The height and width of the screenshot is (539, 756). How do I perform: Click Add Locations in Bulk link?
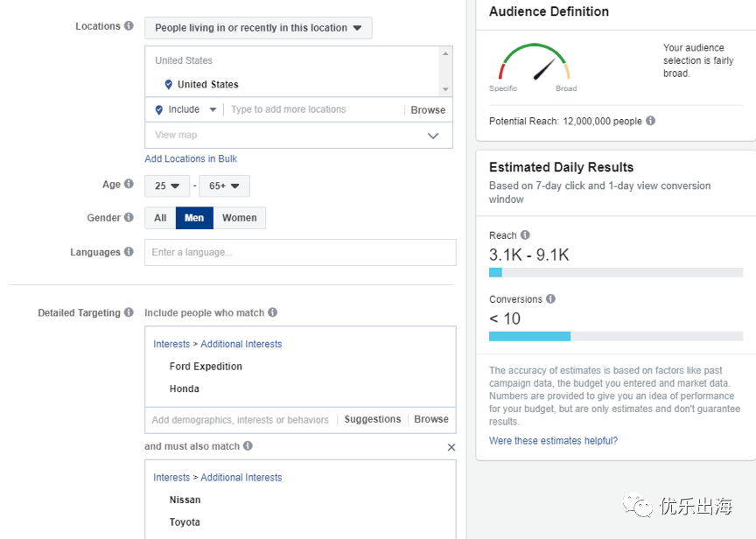[x=191, y=158]
